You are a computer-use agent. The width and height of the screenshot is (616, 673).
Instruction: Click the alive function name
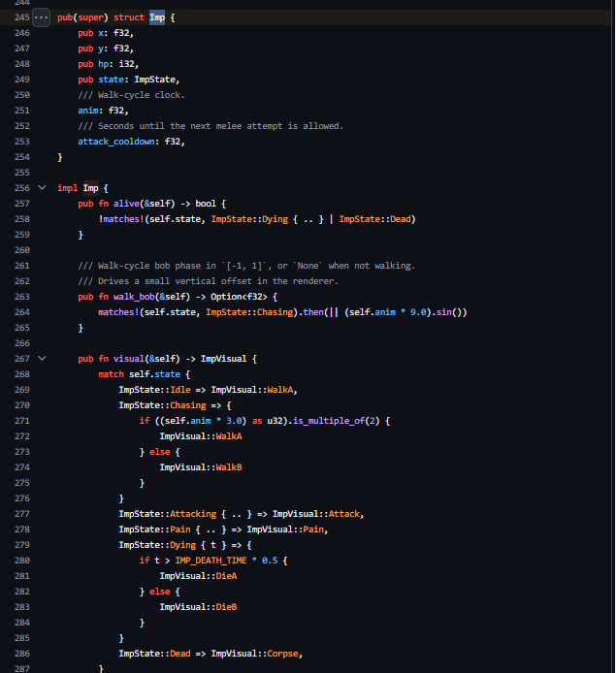126,204
